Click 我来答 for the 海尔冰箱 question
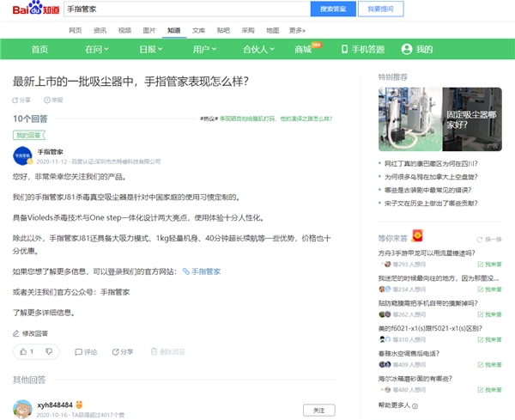Screen dimensions: 515x420 coord(490,390)
